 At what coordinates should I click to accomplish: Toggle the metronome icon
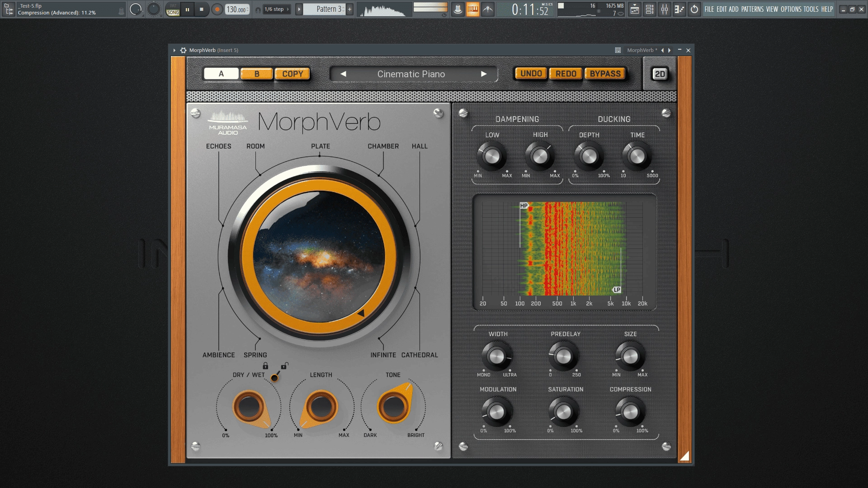pyautogui.click(x=458, y=9)
